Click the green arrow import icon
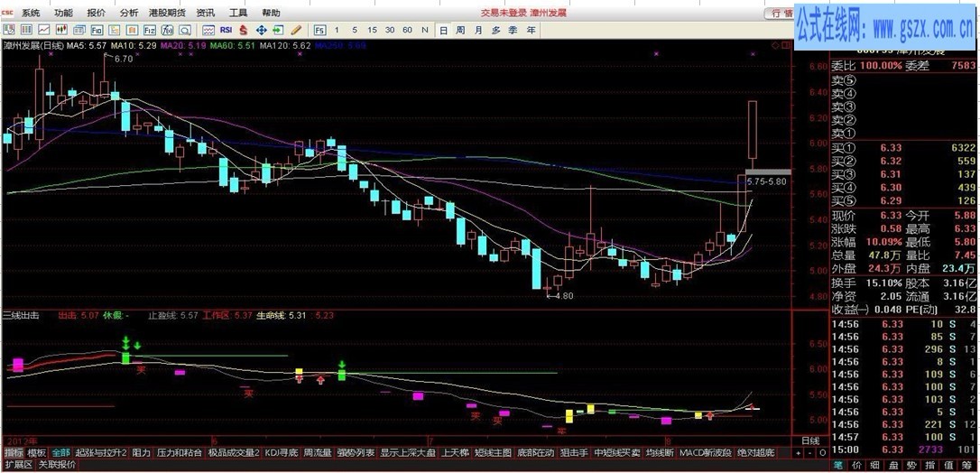This screenshot has width=980, height=473. (279, 30)
